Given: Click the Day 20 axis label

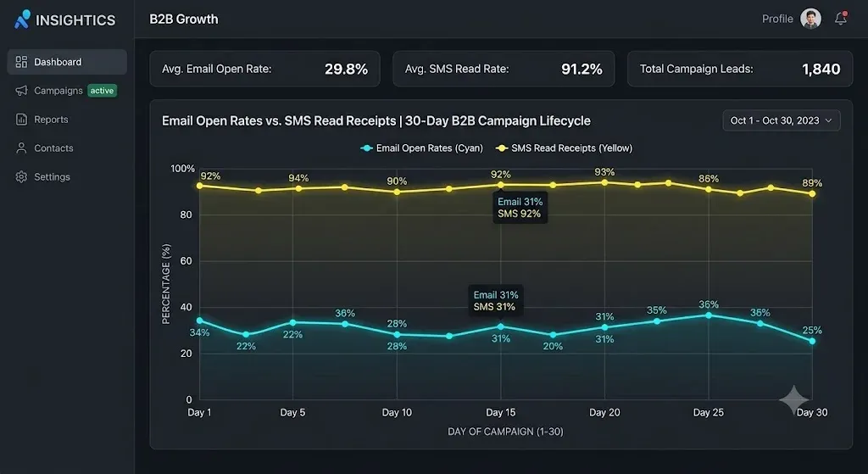Looking at the screenshot, I should pyautogui.click(x=604, y=412).
